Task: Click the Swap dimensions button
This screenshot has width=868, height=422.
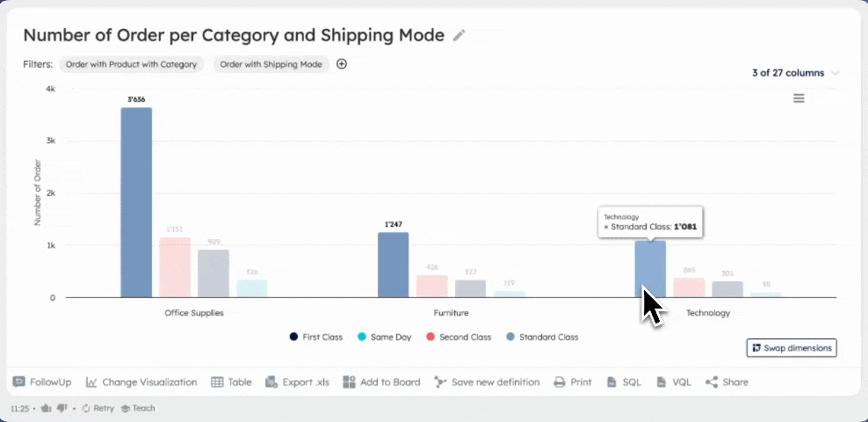Action: pos(791,348)
